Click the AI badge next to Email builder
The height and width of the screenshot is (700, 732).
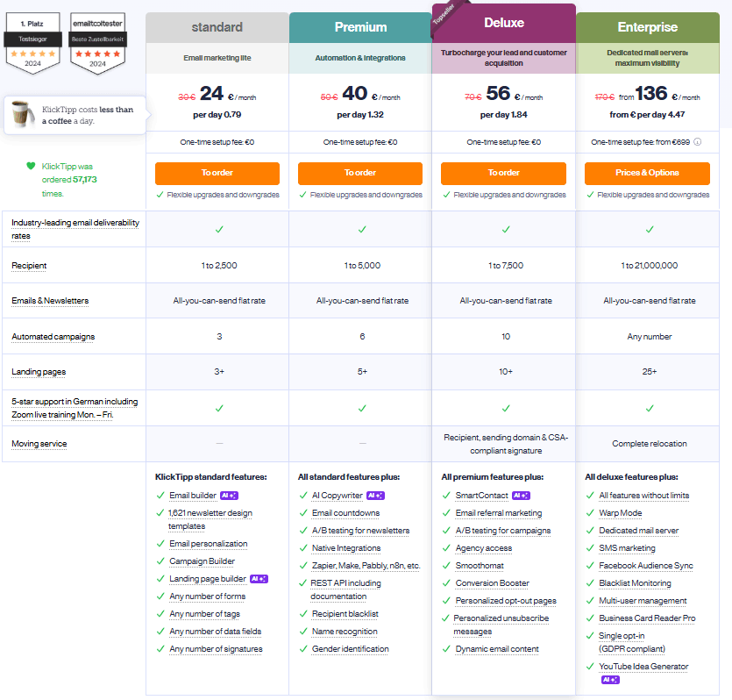(x=229, y=496)
